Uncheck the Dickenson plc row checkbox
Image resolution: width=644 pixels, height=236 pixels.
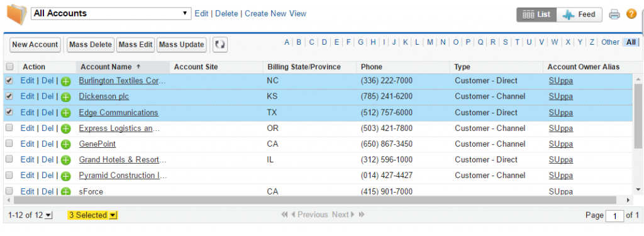(9, 96)
